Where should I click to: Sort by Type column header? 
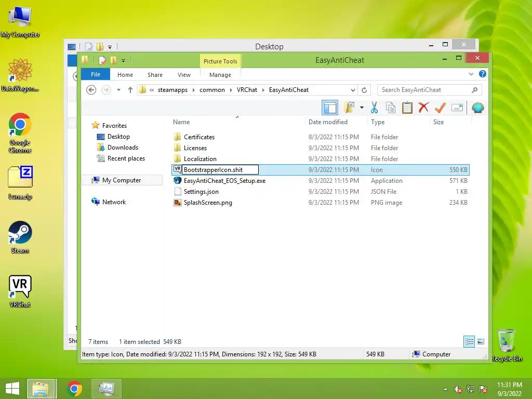(x=378, y=122)
